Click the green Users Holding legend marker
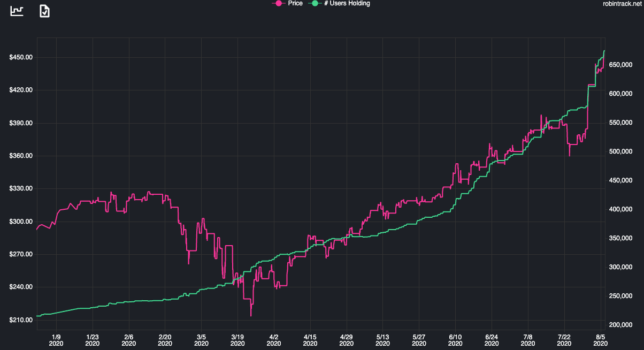 316,3
